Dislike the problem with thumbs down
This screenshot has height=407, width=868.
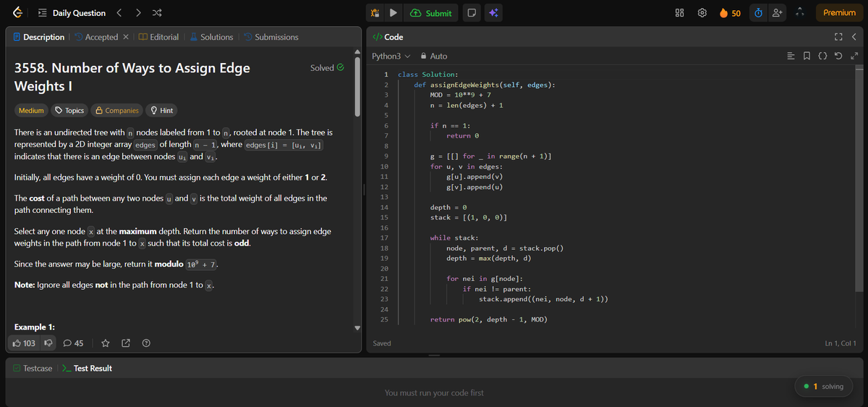point(49,343)
